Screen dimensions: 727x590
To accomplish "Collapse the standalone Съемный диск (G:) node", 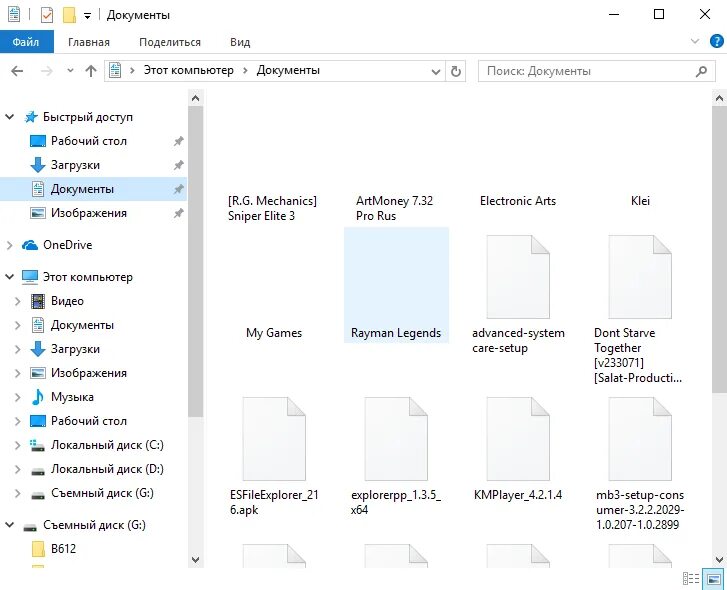I will (x=10, y=525).
